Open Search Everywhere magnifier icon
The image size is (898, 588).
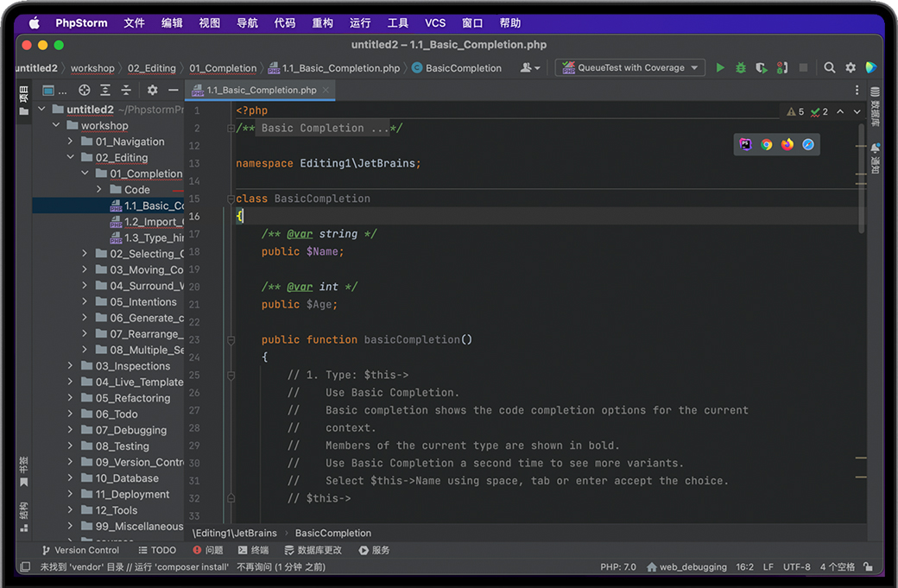[x=830, y=67]
